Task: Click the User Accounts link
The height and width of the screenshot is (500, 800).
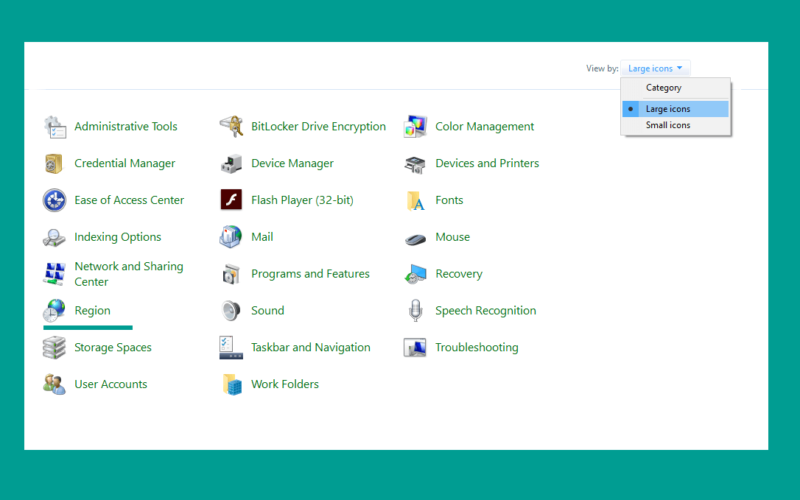Action: (111, 384)
